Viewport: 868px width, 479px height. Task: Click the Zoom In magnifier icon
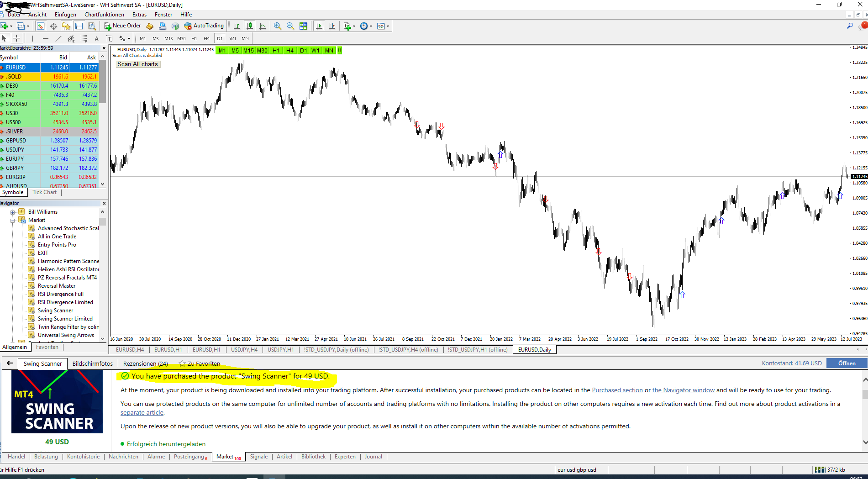pos(277,26)
